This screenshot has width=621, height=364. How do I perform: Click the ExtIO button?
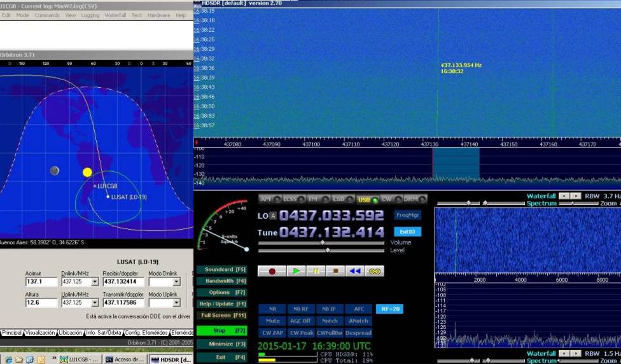tap(407, 232)
